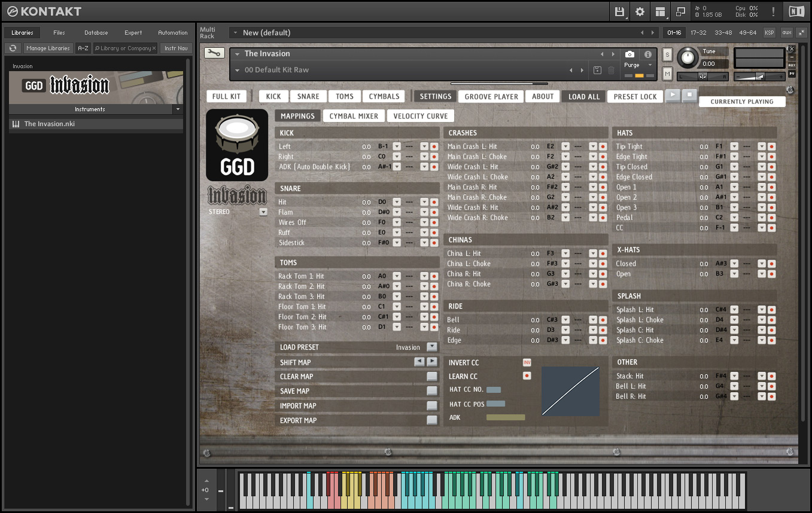This screenshot has height=513, width=812.
Task: Toggle PRESET LOCK
Action: (x=635, y=96)
